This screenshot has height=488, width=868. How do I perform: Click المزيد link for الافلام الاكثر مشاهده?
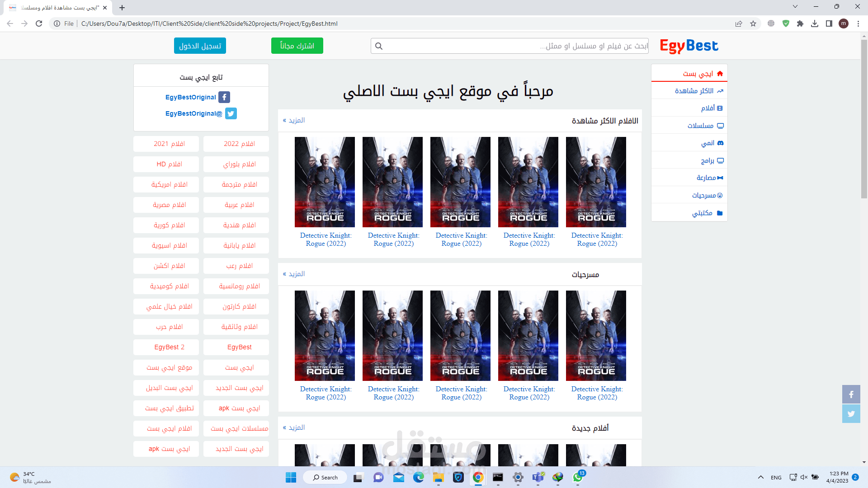294,120
